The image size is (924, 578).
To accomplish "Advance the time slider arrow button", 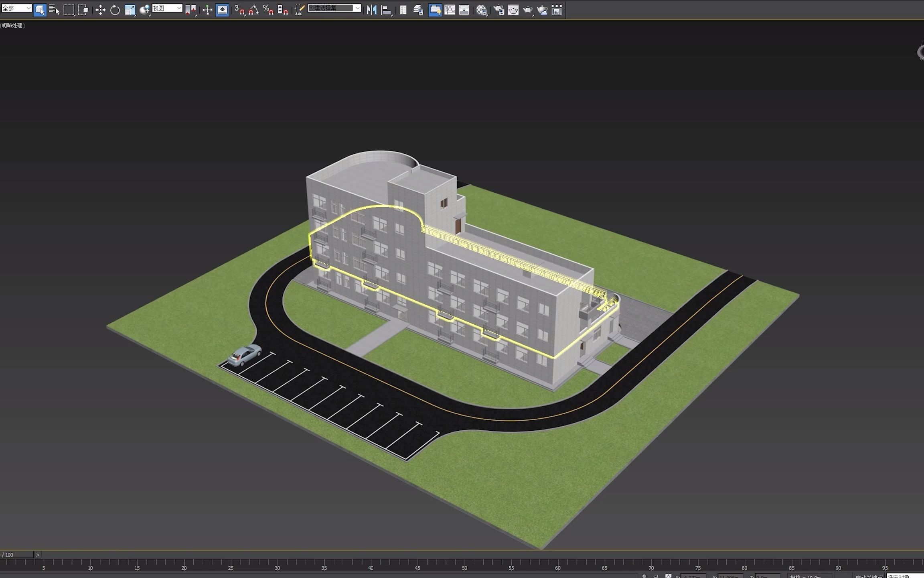I will (38, 555).
